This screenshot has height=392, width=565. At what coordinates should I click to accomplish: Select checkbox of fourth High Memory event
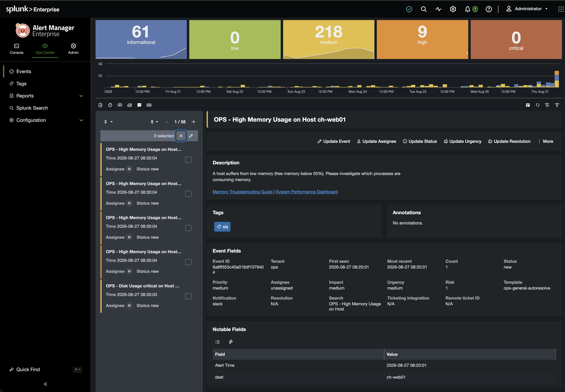point(188,262)
